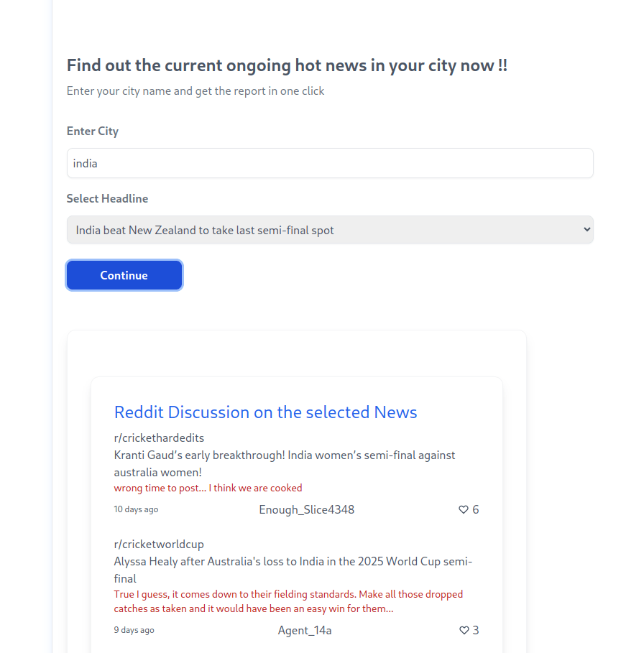644x653 pixels.
Task: Click the Reddit Discussion heading
Action: [265, 412]
